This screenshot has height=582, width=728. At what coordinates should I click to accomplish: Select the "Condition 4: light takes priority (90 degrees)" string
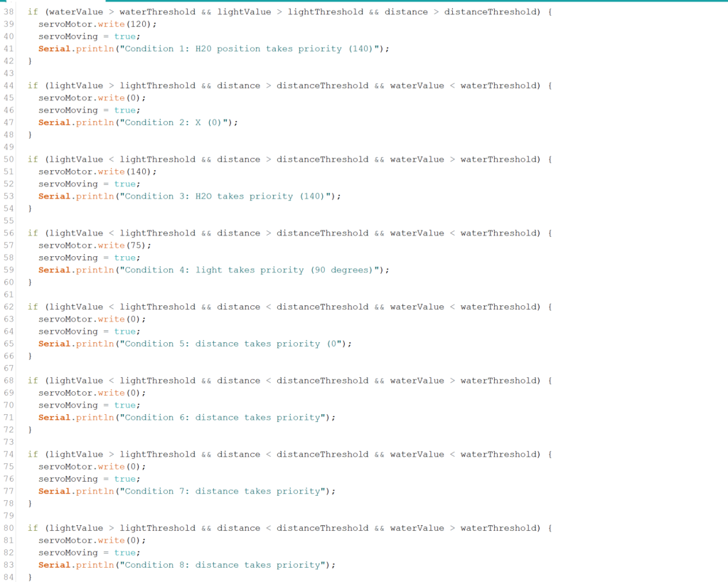[x=250, y=270]
